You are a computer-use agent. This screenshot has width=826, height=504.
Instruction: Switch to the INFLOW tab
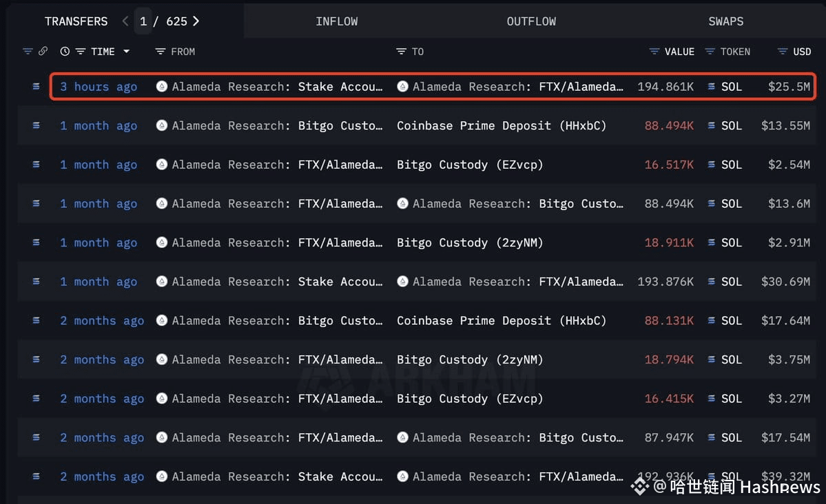tap(336, 21)
